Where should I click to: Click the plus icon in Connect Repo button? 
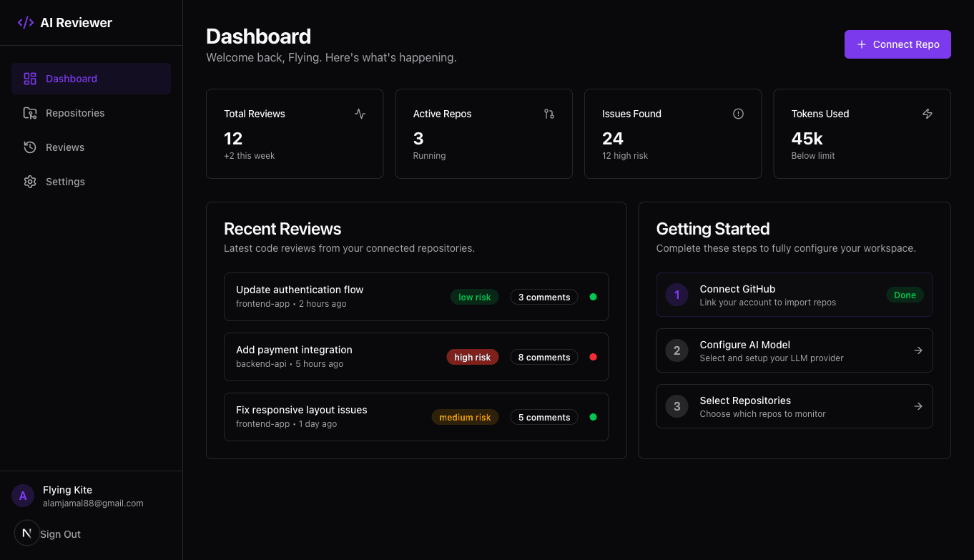862,44
